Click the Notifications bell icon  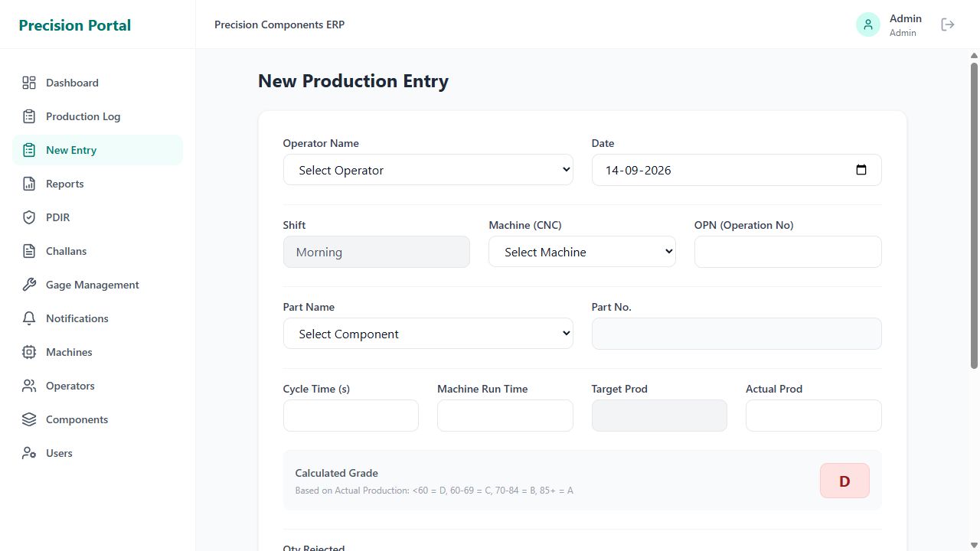pyautogui.click(x=29, y=318)
